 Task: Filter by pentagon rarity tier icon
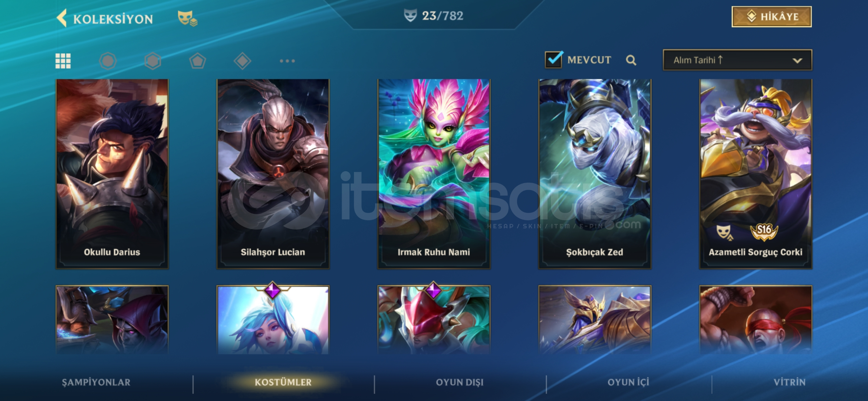click(198, 61)
